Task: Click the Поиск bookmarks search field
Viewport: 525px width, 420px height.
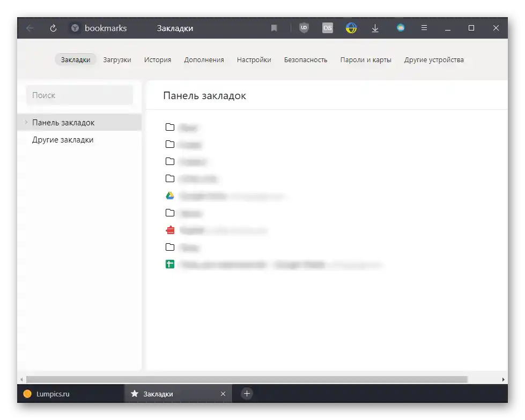Action: point(79,95)
